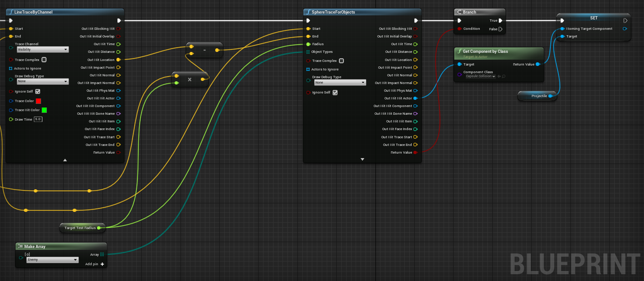Screen dimensions: 644x281
Task: Toggle Trace Complex checkbox in LineTraceByChannel
Action: (x=44, y=60)
